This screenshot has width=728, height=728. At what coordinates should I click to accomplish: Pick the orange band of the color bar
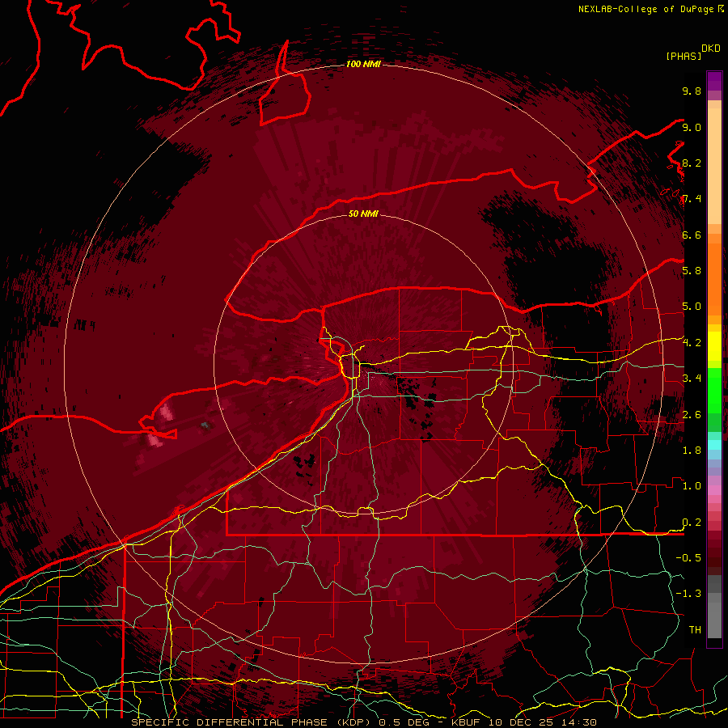(714, 278)
